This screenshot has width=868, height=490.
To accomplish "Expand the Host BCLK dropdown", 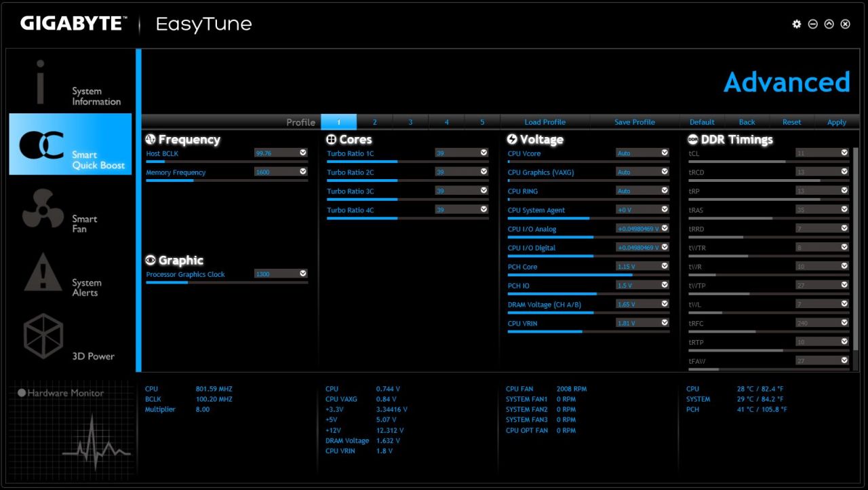I will tap(303, 153).
